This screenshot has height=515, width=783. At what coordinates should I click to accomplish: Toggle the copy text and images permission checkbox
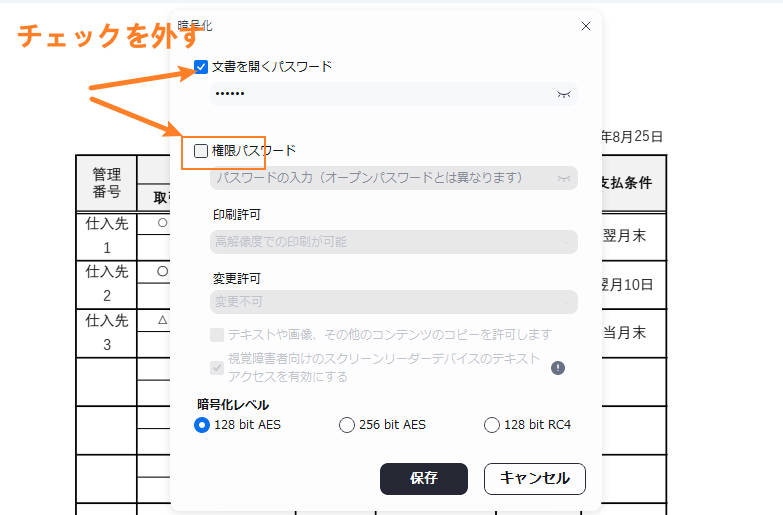[217, 334]
